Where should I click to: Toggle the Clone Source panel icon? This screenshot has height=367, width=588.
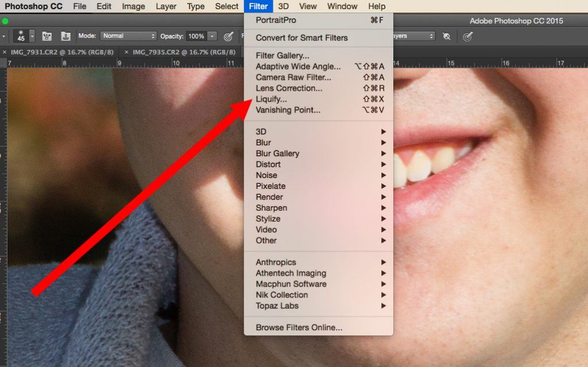click(x=65, y=36)
